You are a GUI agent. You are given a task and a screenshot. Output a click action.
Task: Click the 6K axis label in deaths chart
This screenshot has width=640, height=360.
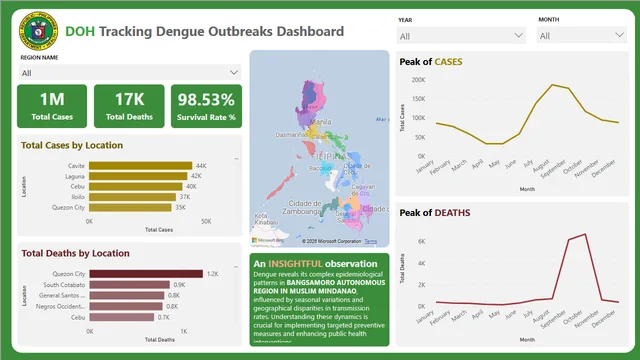[x=422, y=241]
